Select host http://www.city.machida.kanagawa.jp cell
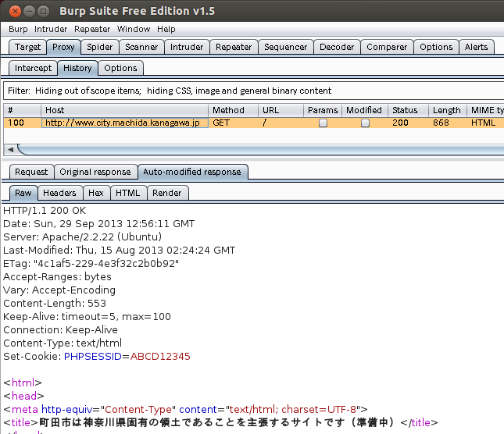This screenshot has width=504, height=434. pyautogui.click(x=124, y=123)
